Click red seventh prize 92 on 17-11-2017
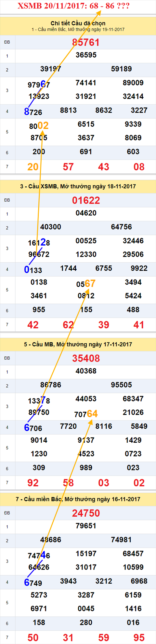Viewport: 156px width, 644px height. point(33,483)
